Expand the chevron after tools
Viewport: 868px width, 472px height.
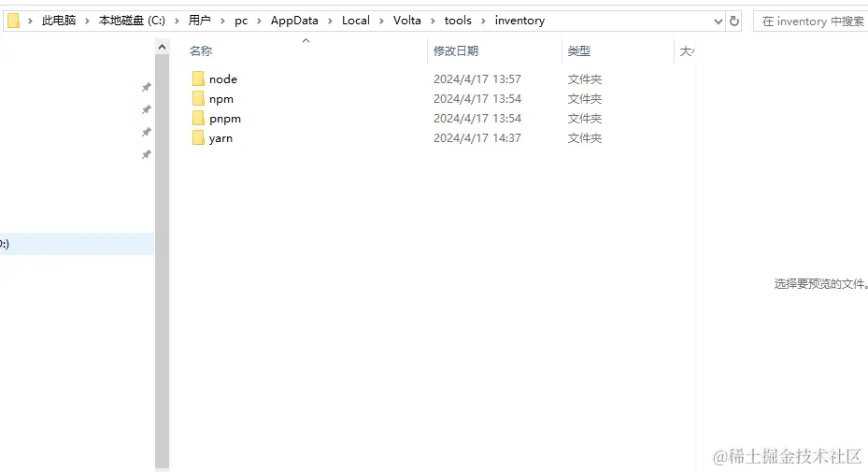pos(483,21)
